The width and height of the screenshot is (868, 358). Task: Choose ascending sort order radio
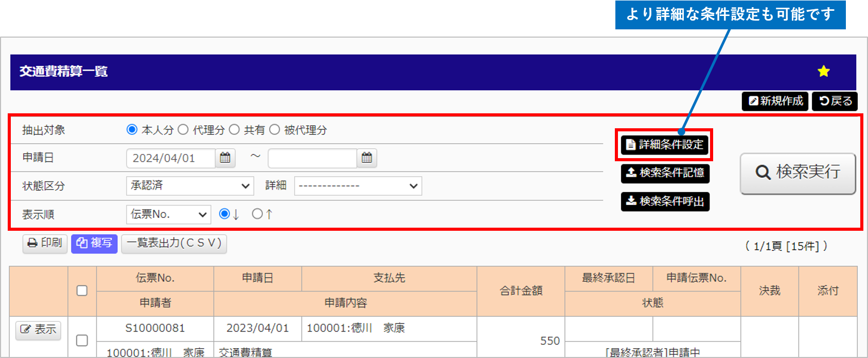257,214
